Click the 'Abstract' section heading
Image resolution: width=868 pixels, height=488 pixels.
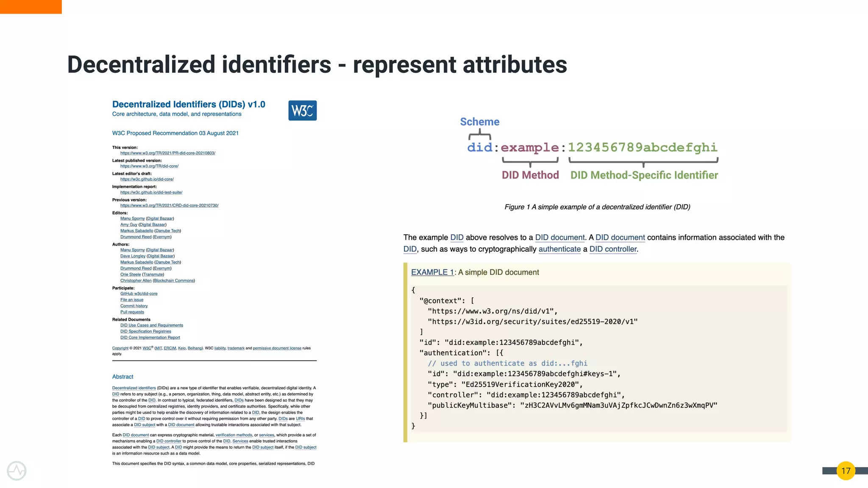[x=122, y=377]
